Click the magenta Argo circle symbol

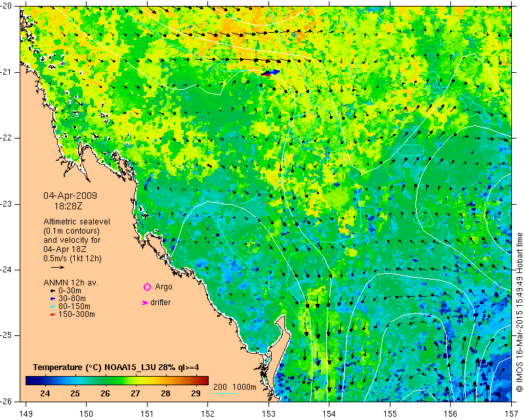147,287
